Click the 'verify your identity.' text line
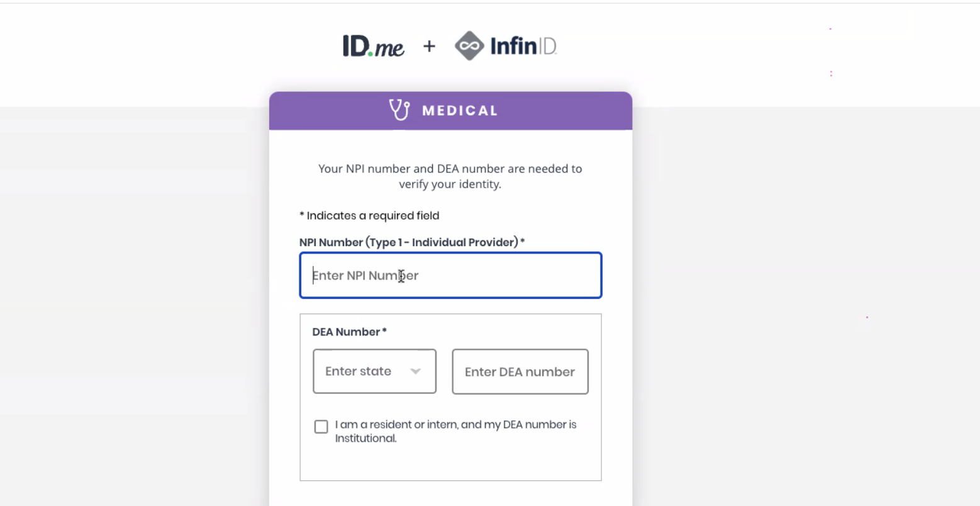980x506 pixels. (450, 184)
